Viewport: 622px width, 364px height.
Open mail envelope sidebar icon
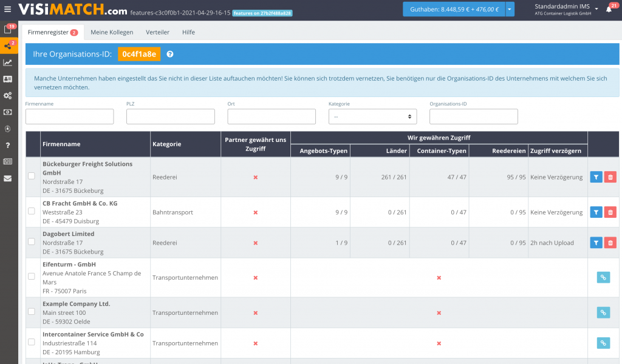click(x=7, y=178)
